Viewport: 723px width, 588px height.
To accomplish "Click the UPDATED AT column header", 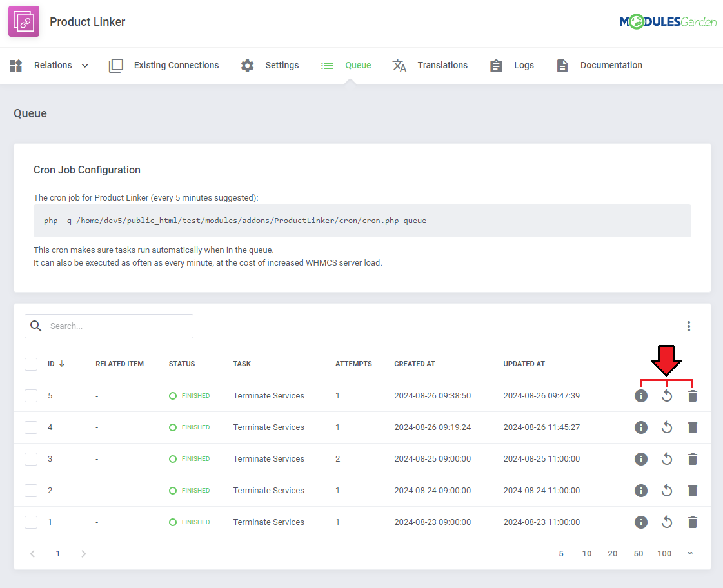I will click(524, 364).
